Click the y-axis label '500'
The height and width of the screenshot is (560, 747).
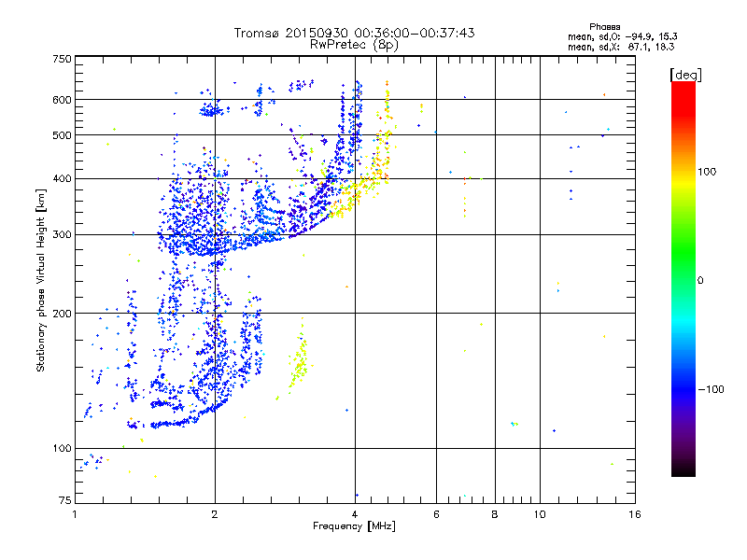tap(63, 135)
